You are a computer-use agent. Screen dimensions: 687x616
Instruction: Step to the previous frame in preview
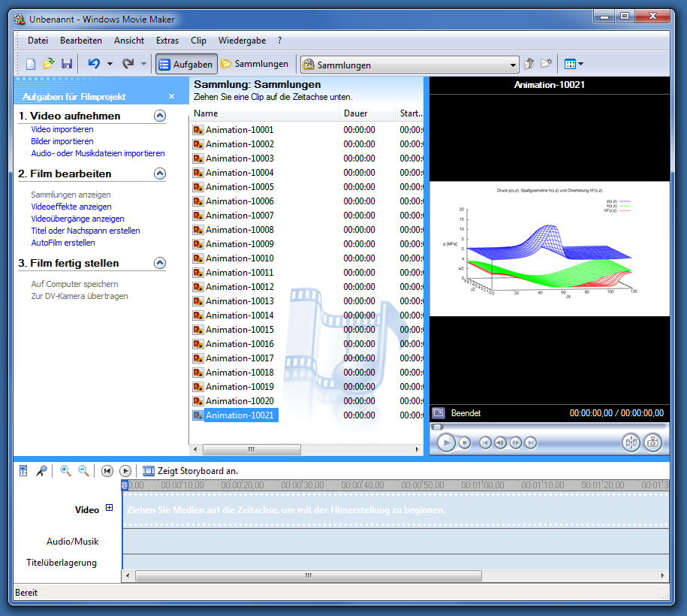point(500,442)
